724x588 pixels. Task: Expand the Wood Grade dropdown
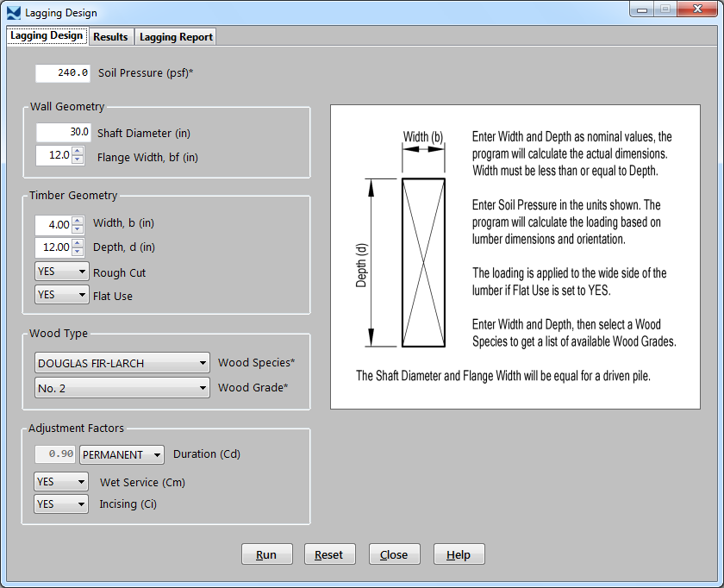pyautogui.click(x=122, y=388)
